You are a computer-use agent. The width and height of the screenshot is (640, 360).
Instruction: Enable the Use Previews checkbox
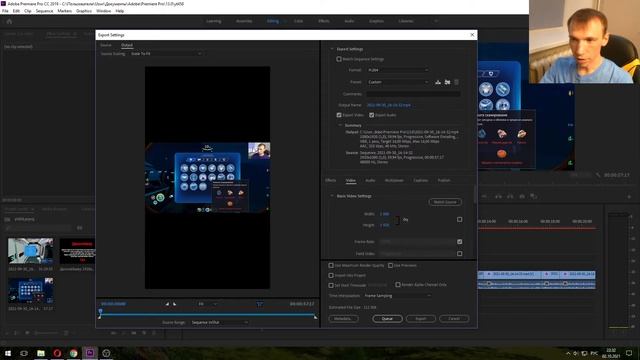pyautogui.click(x=390, y=265)
